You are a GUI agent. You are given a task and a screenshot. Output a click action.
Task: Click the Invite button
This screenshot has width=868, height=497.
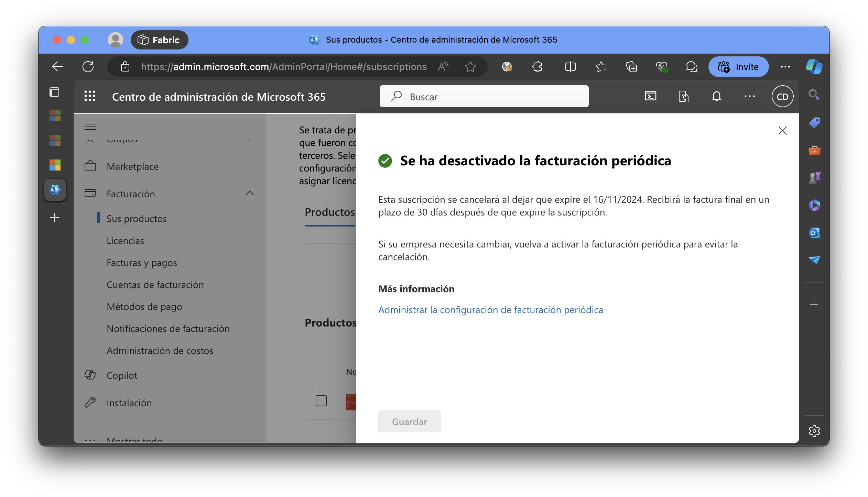point(738,67)
